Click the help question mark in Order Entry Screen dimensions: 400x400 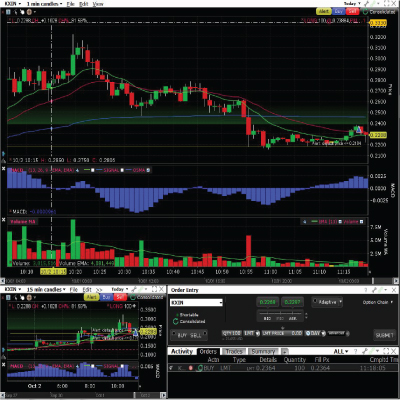pos(366,290)
